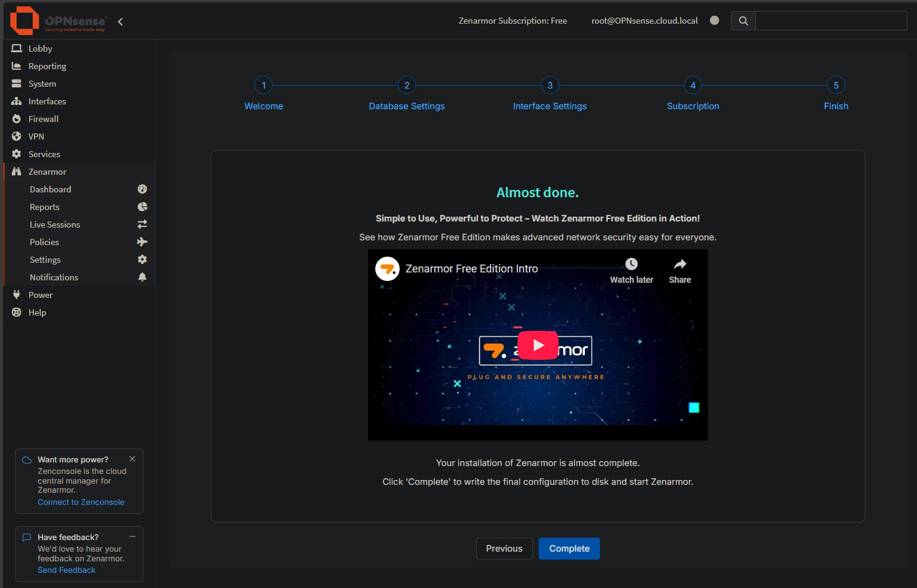The height and width of the screenshot is (588, 917).
Task: Click Connect to Zenconsole link
Action: pyautogui.click(x=81, y=502)
